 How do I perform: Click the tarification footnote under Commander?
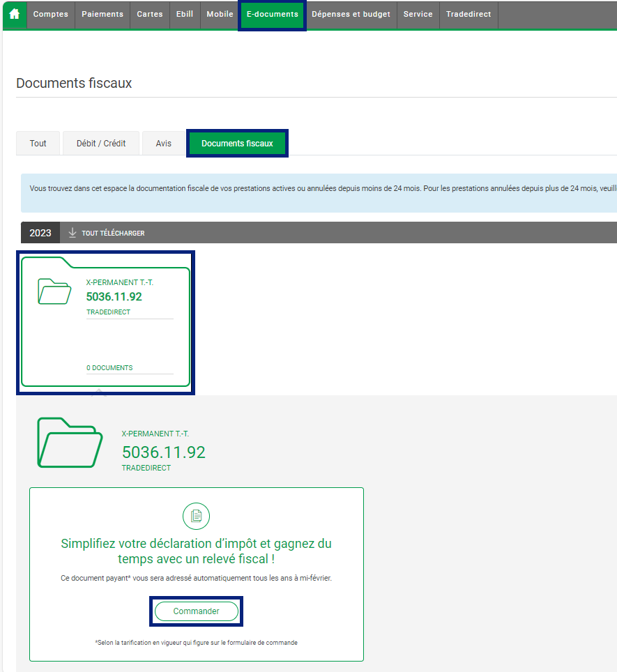click(x=196, y=643)
